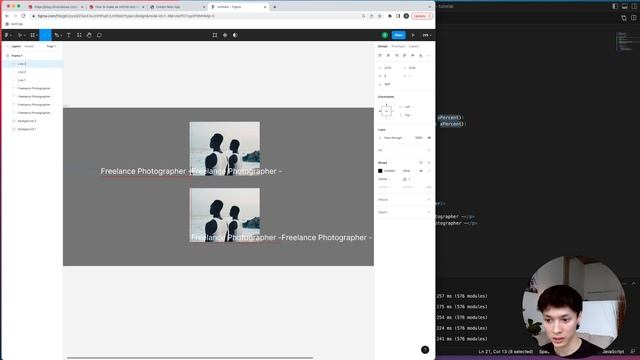Click the X position input field

(388, 68)
